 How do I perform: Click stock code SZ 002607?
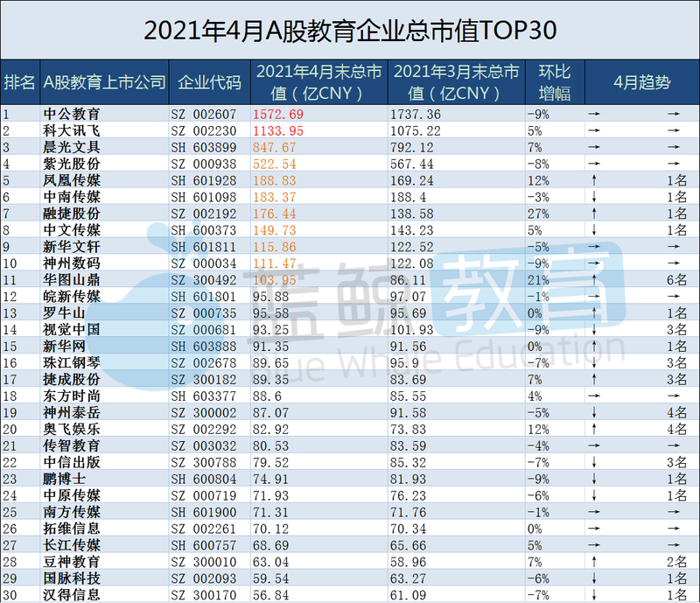[204, 115]
